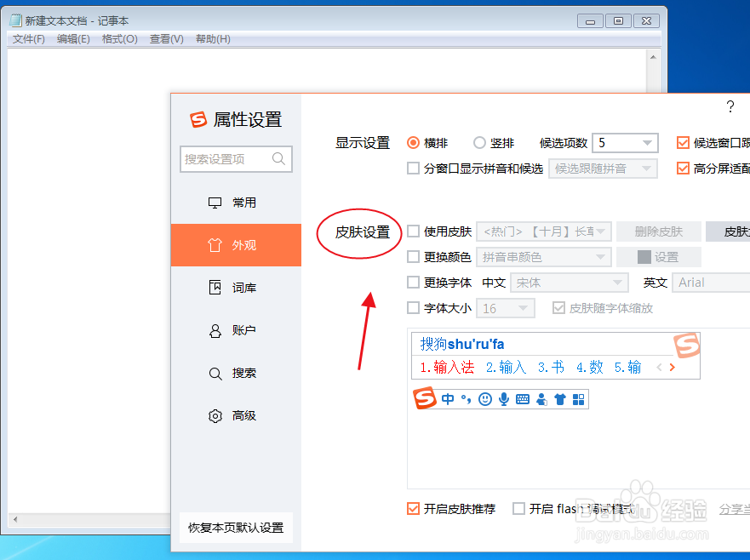Viewport: 750px width, 560px height.
Task: Enable the 使用皮肤 checkbox
Action: click(x=413, y=231)
